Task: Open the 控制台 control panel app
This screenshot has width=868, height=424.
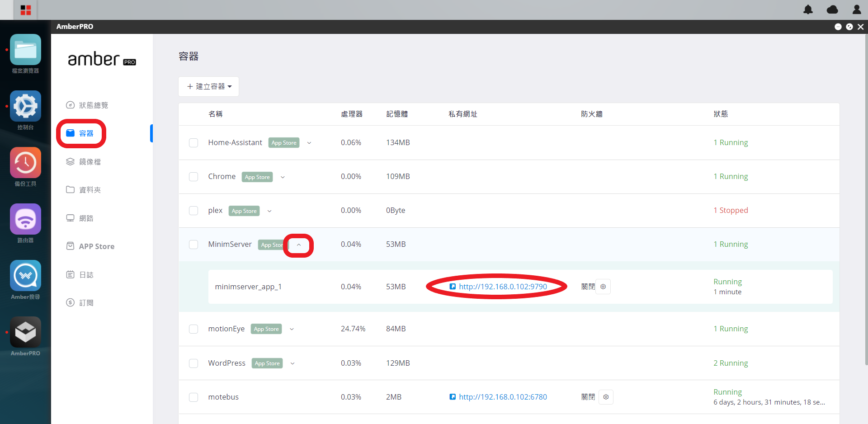Action: (25, 106)
